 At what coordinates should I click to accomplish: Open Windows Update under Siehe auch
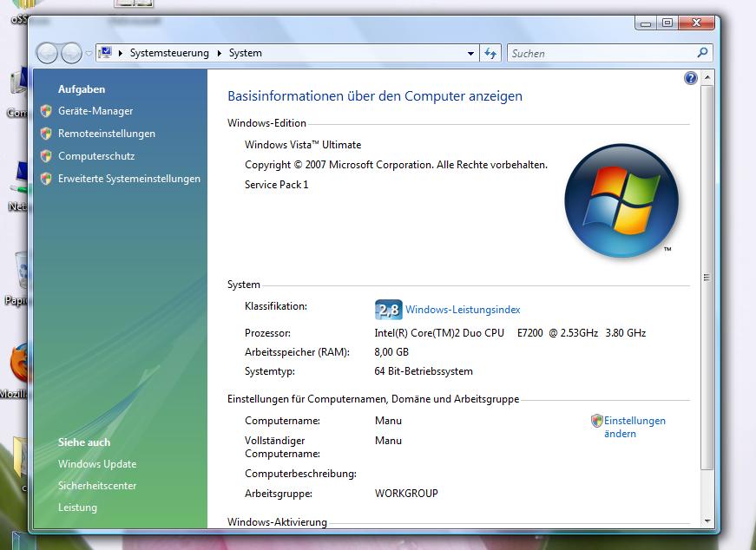pyautogui.click(x=96, y=464)
